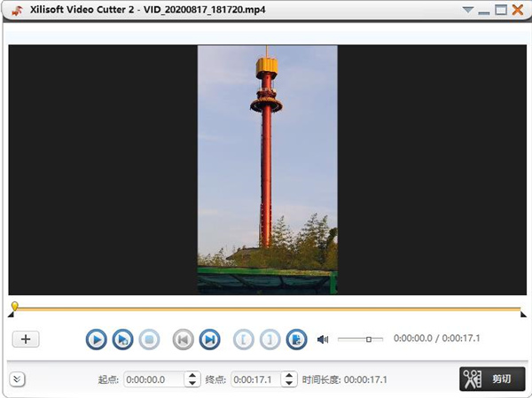Image resolution: width=532 pixels, height=398 pixels.
Task: Click the right black triangle end marker
Action: (x=523, y=315)
